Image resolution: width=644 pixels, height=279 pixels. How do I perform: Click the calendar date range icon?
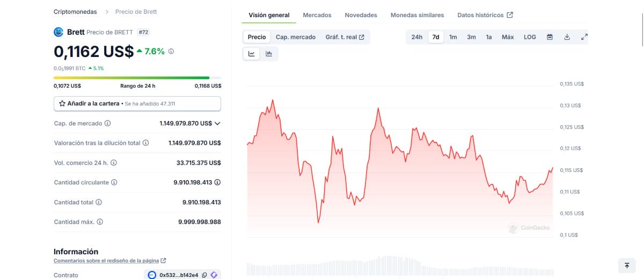pyautogui.click(x=550, y=37)
